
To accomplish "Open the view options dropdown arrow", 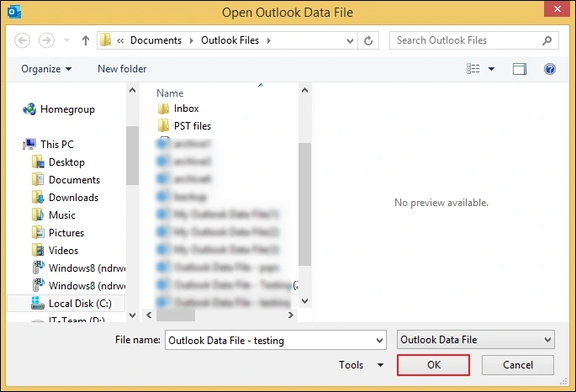I will coord(491,69).
